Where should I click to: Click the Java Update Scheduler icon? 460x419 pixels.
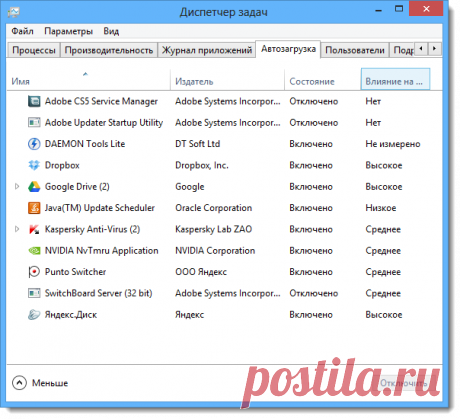tap(34, 208)
